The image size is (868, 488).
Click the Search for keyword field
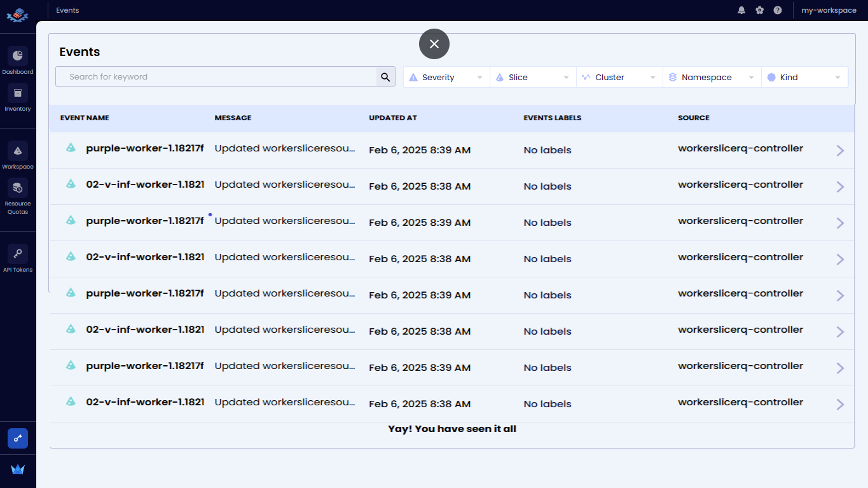tap(216, 77)
